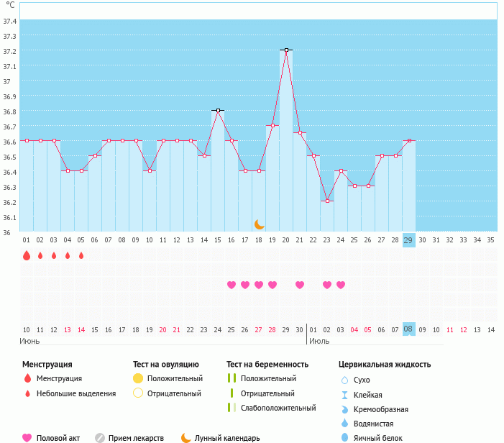Click the 'Слабоположительный' pregnancy test marker

231,408
